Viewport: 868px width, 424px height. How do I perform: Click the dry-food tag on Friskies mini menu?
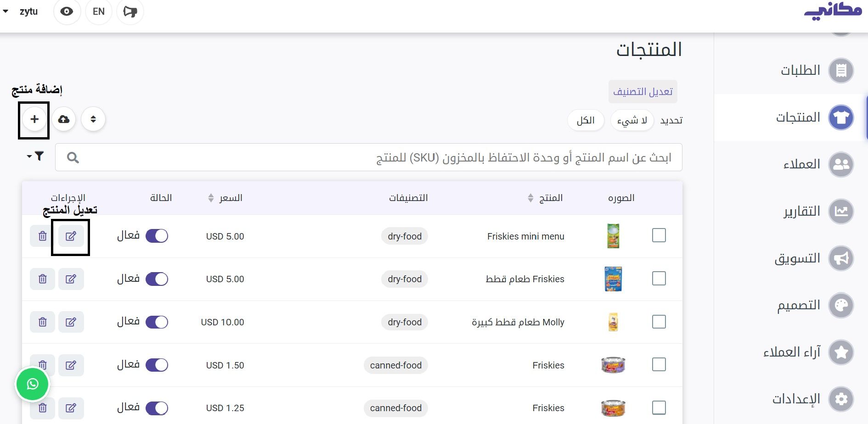coord(405,236)
